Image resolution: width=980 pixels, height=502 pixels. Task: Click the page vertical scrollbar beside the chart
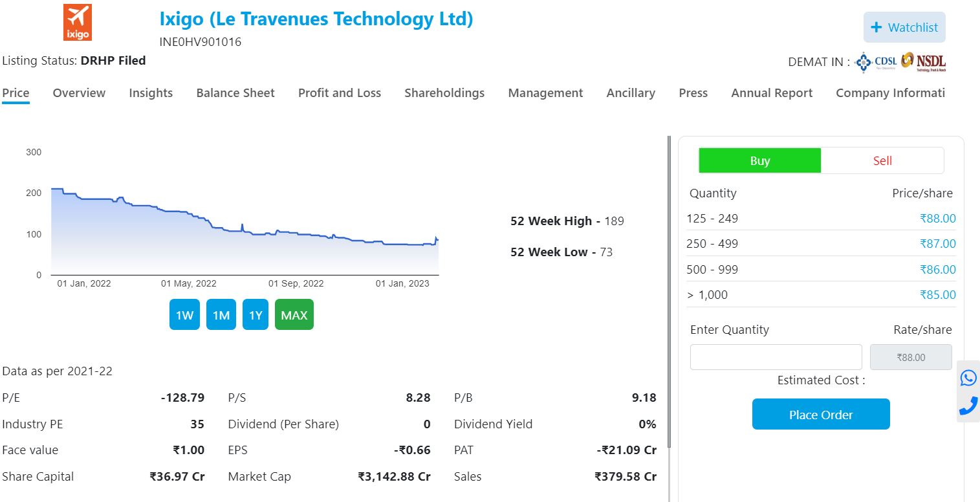click(668, 291)
